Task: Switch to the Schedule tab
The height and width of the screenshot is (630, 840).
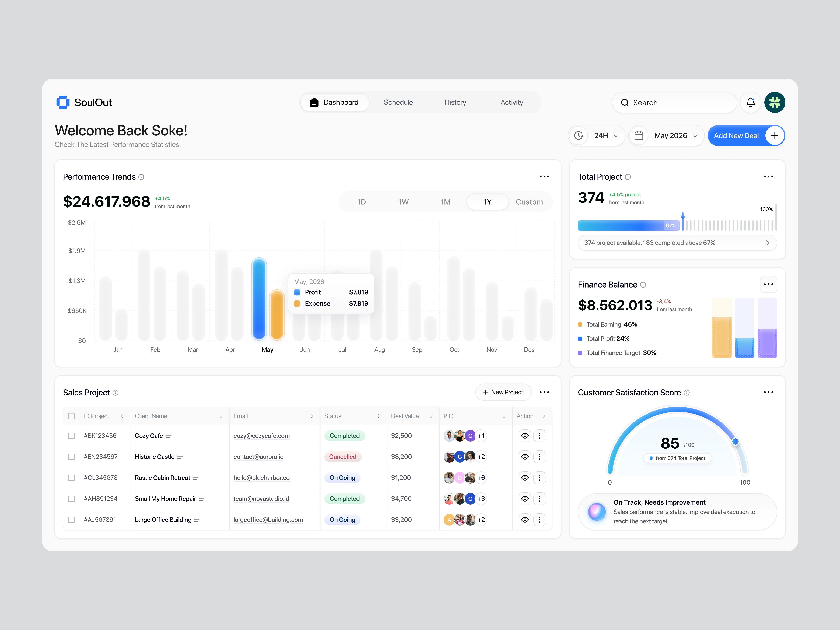Action: (398, 103)
